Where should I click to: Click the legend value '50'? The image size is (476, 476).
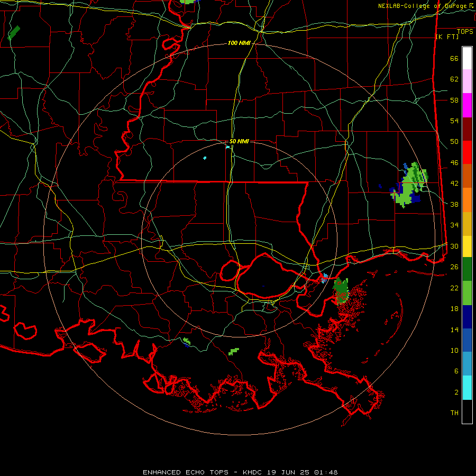click(x=454, y=142)
